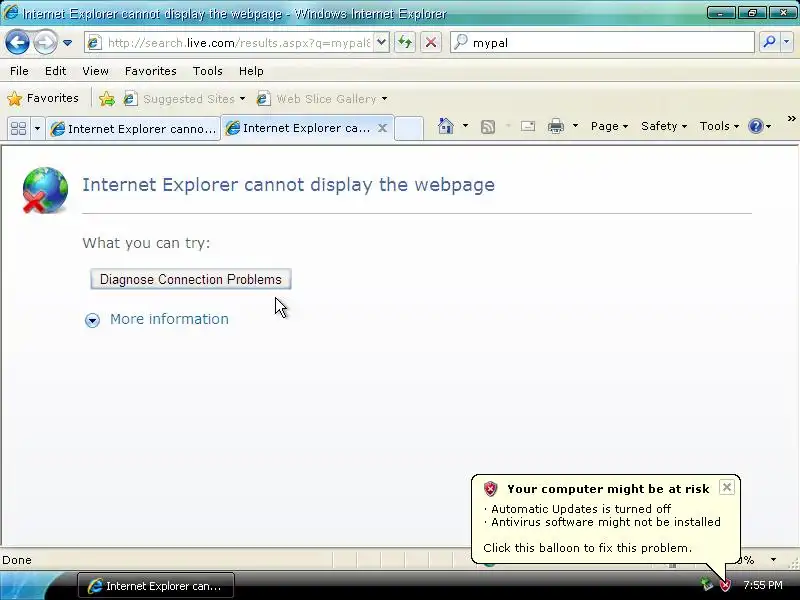The height and width of the screenshot is (600, 800).
Task: Stop loading with the red X icon
Action: tap(431, 42)
